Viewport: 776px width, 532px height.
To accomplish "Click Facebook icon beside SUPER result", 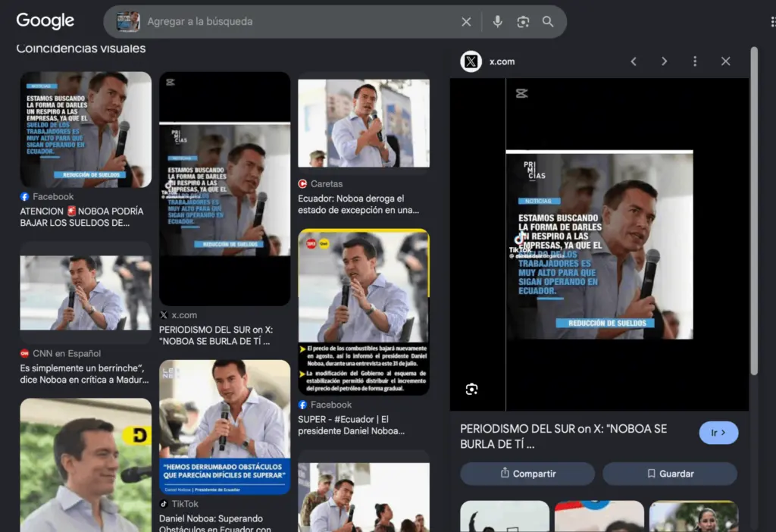I will pos(302,405).
